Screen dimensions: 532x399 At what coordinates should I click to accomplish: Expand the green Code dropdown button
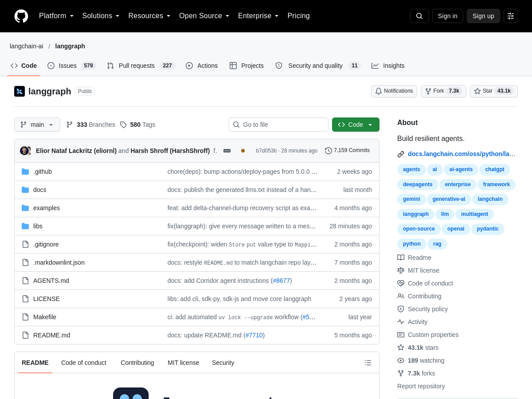pyautogui.click(x=356, y=125)
